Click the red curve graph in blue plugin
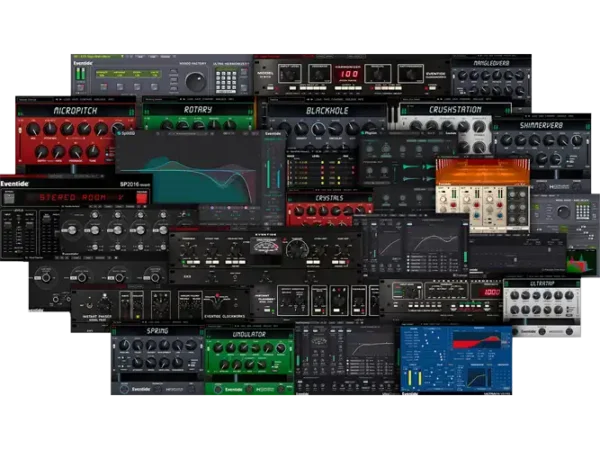 point(476,341)
